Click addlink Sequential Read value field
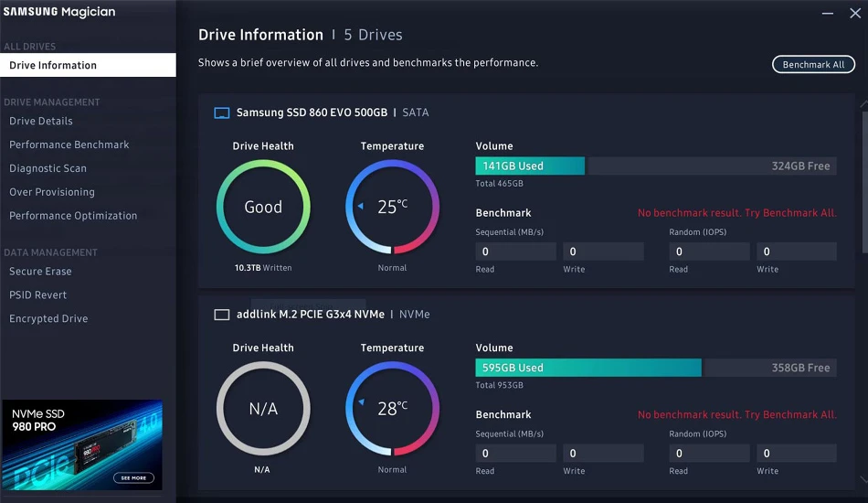Viewport: 868px width, 503px height. [x=515, y=453]
